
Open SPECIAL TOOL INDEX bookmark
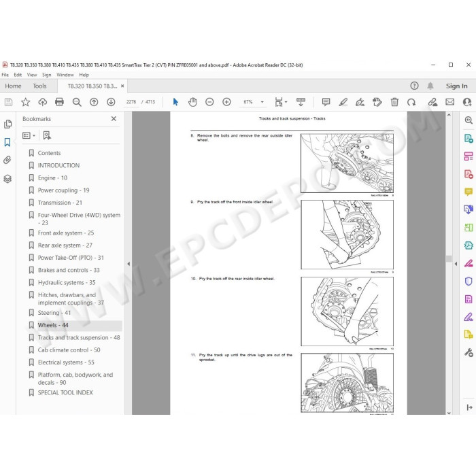[x=65, y=392]
